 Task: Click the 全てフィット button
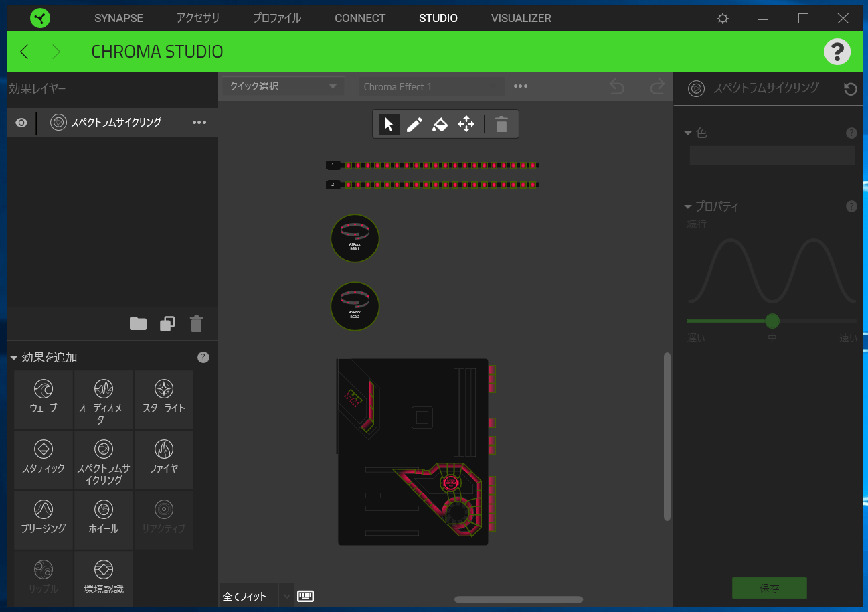coord(245,596)
